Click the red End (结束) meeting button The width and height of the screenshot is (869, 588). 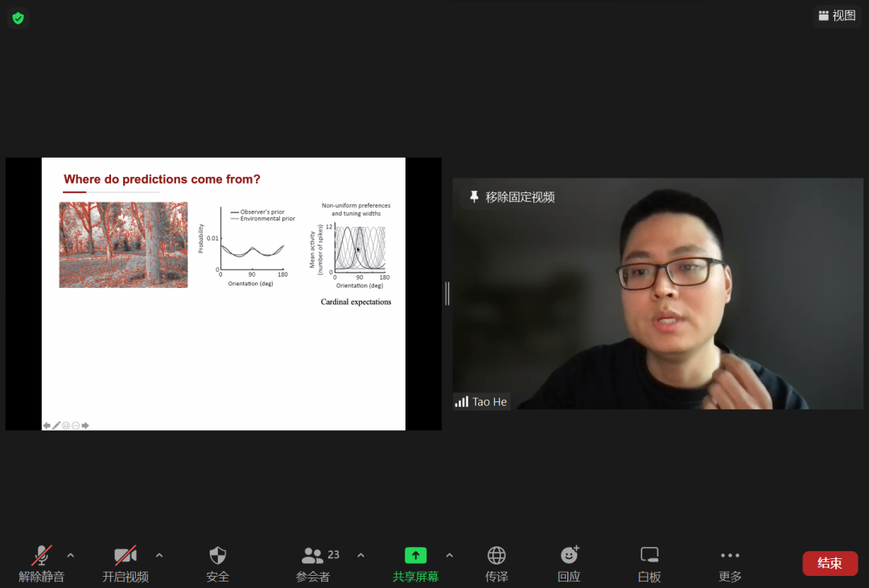[830, 563]
